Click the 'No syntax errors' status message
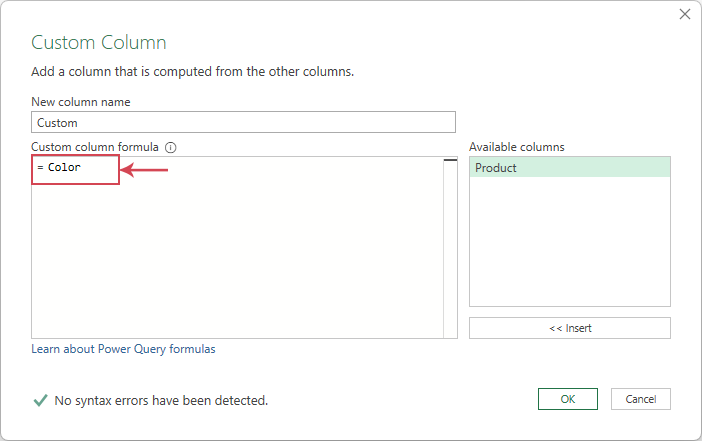The height and width of the screenshot is (441, 702). (x=161, y=400)
